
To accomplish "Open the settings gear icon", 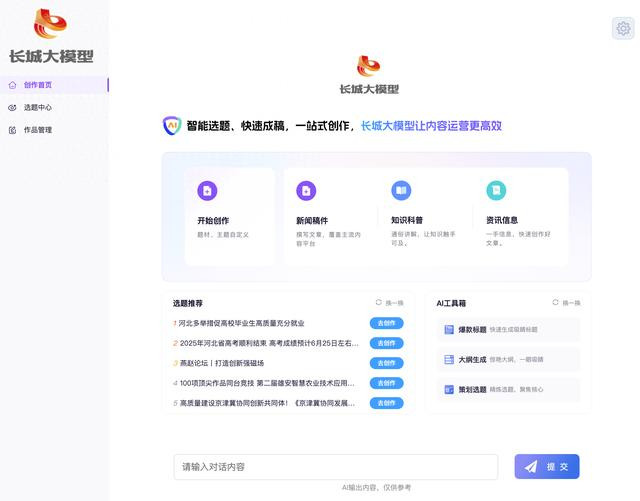I will click(623, 29).
